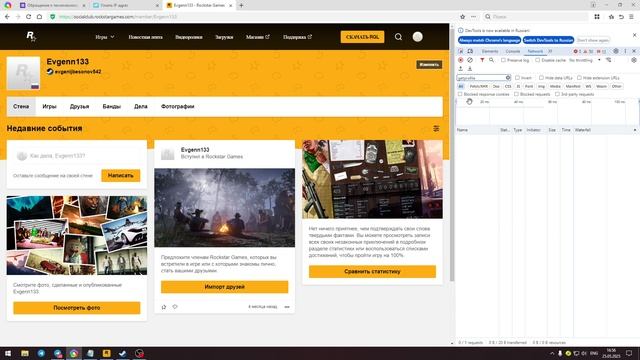The image size is (640, 360).
Task: Click Посмотреть фото button
Action: 77,308
